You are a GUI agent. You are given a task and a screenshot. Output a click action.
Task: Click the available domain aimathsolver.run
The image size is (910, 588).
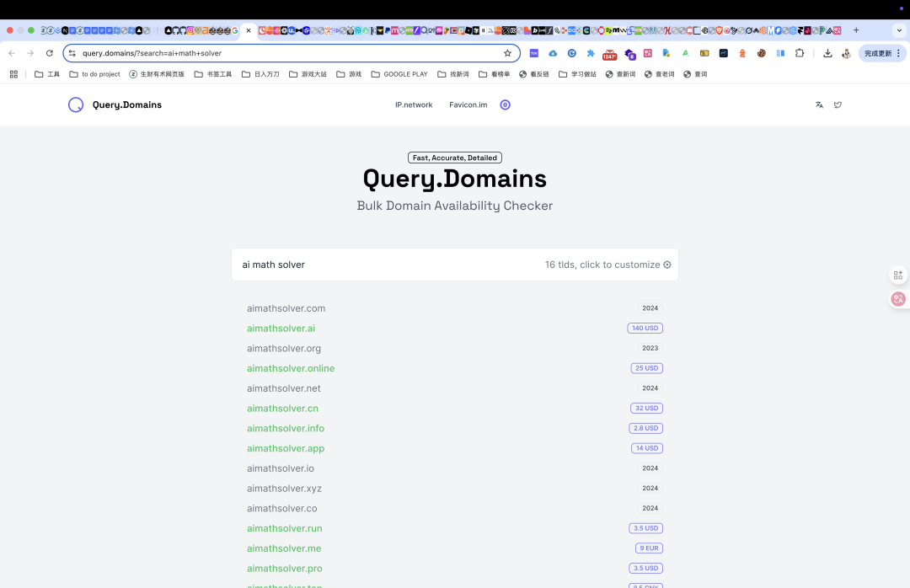(x=285, y=529)
